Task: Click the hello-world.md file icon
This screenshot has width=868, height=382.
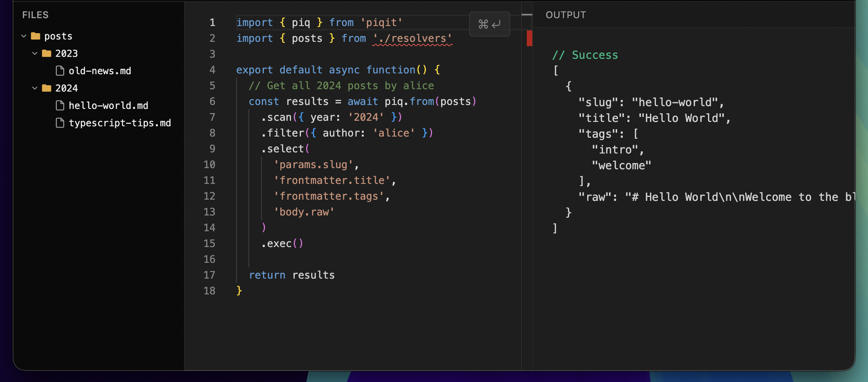Action: coord(60,106)
